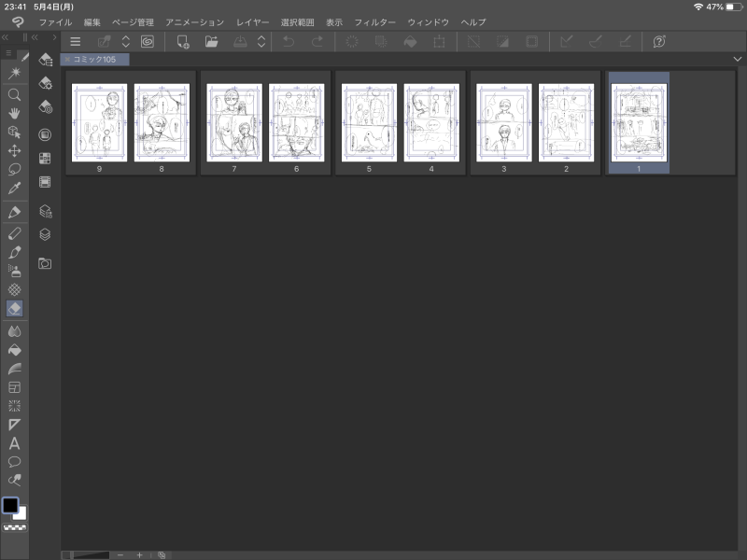The image size is (747, 560).
Task: Select the Pencil tool
Action: coord(14,233)
